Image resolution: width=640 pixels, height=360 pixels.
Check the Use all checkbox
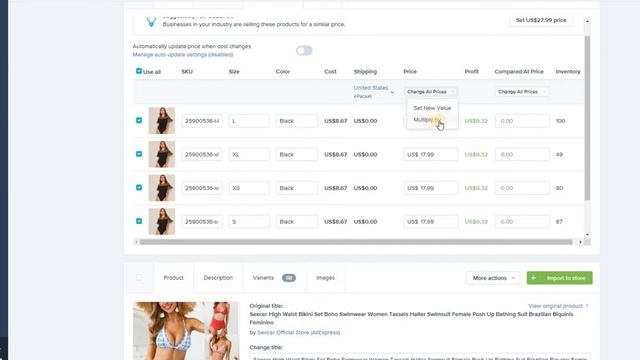(139, 71)
